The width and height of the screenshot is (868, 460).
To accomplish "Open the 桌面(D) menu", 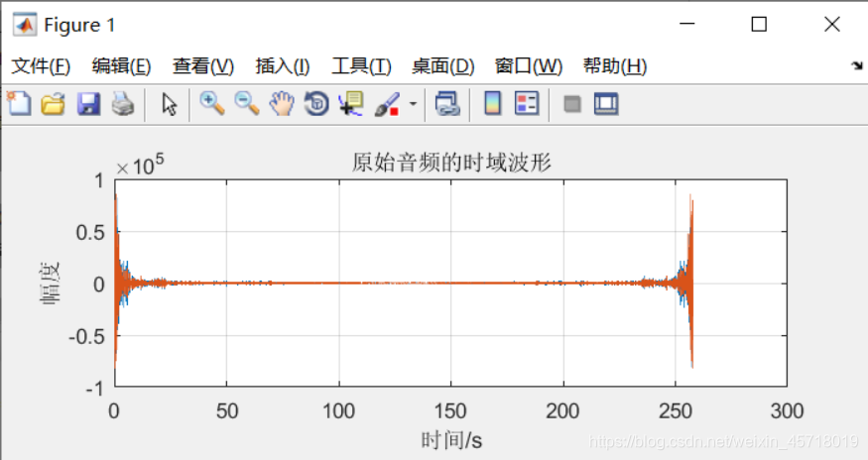I will point(442,65).
